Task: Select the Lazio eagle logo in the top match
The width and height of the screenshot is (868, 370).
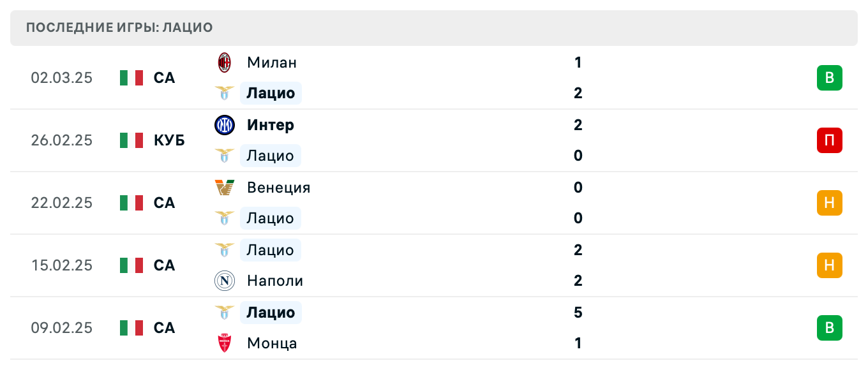Action: (225, 93)
